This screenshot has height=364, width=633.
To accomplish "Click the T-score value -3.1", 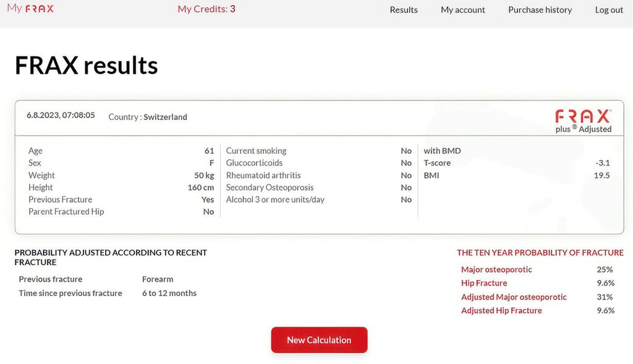I will (603, 163).
